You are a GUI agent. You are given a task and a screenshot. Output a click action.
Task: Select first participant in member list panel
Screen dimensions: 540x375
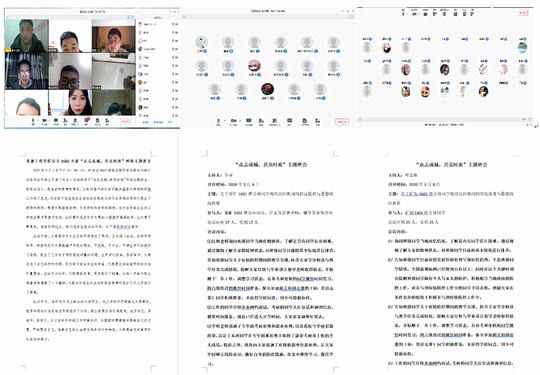(158, 24)
